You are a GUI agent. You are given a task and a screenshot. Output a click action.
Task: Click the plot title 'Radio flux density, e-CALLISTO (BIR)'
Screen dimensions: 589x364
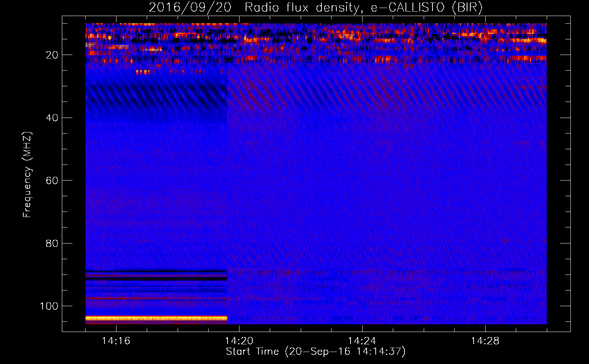(363, 8)
